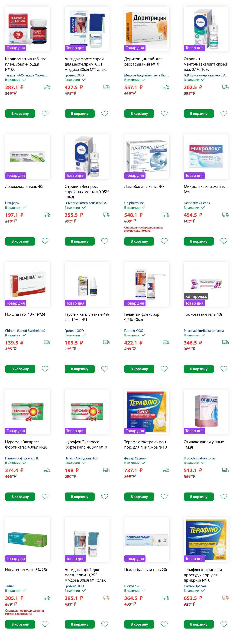Open manufacturer link Гротекс ООО under Таустин
236x644 pixels.
tap(74, 330)
